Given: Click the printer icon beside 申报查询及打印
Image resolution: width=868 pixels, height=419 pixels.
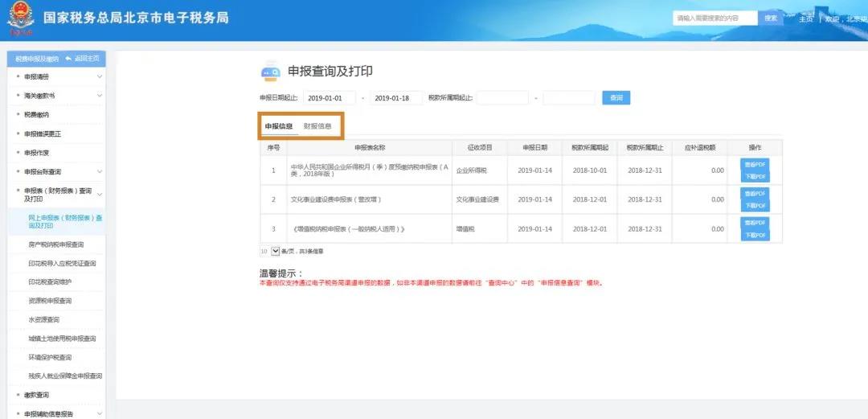Looking at the screenshot, I should 271,72.
